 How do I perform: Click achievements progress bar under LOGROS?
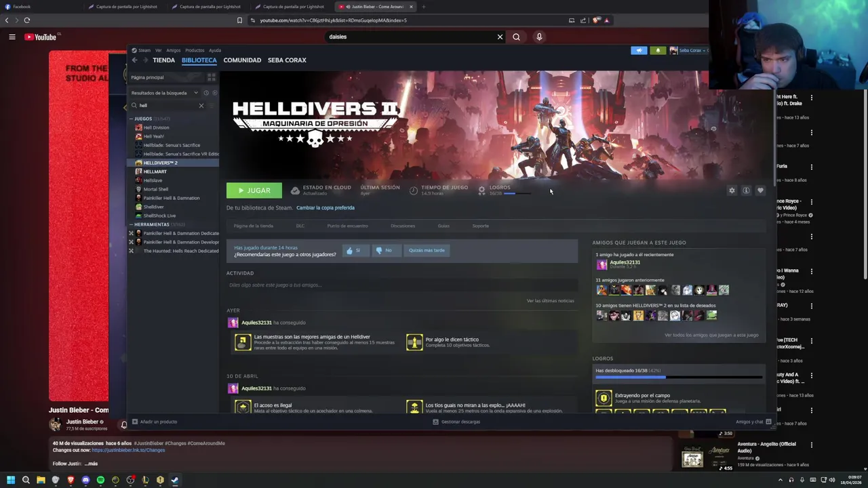point(679,377)
